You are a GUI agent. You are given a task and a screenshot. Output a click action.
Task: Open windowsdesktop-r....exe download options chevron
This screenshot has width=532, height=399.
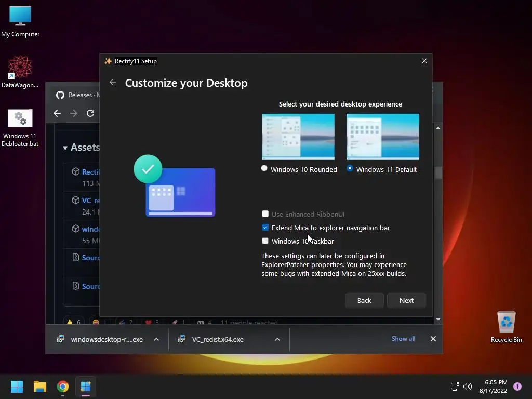[x=156, y=339]
